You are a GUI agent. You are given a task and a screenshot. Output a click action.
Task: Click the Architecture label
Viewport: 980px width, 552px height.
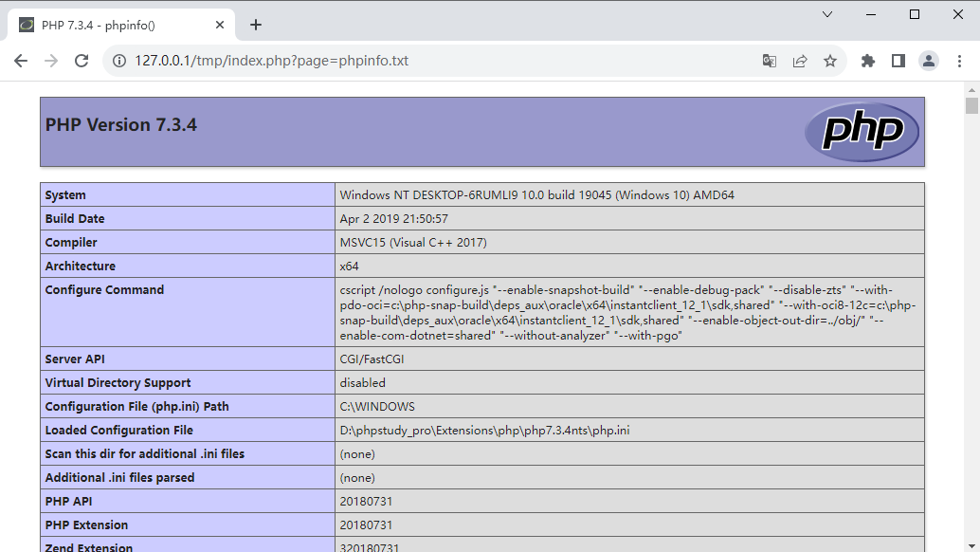(x=80, y=267)
